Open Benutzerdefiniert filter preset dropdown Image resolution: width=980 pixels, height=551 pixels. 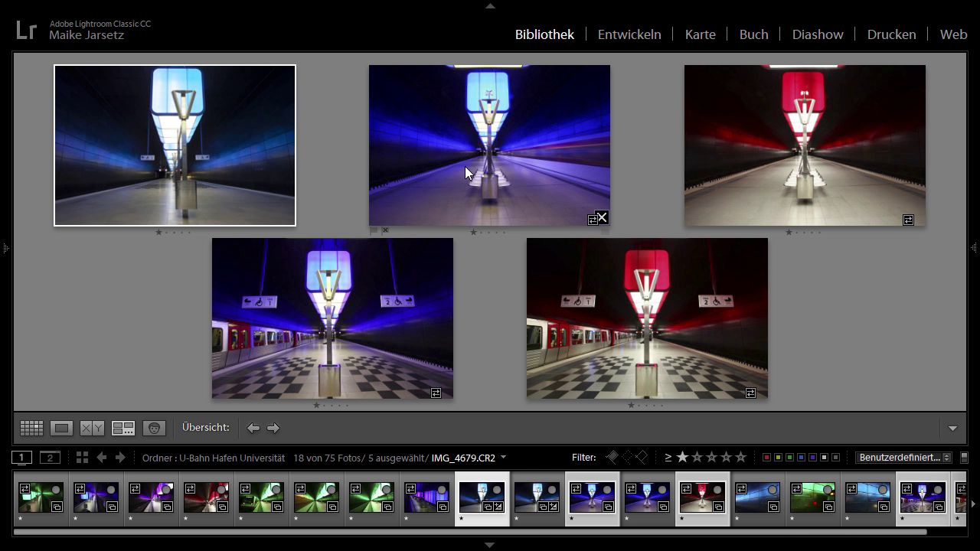[903, 458]
